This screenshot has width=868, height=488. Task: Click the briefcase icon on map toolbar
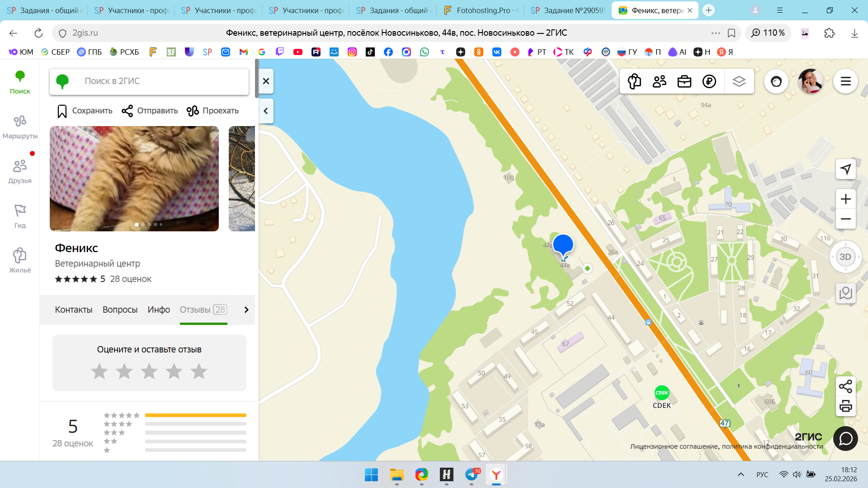tap(684, 81)
